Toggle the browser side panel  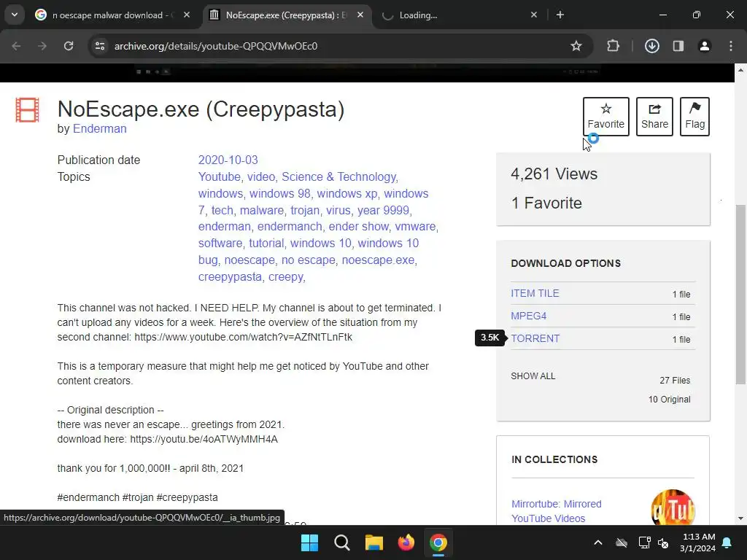pyautogui.click(x=678, y=46)
